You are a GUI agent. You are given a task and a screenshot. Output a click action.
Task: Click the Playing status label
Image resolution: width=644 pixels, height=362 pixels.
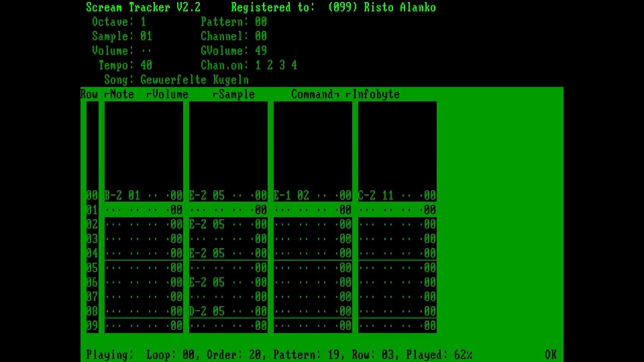110,355
